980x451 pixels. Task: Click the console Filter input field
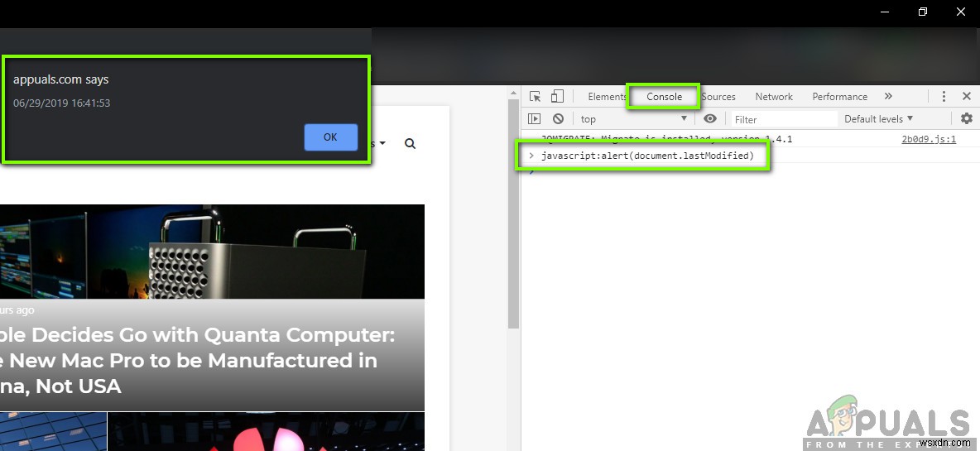(x=785, y=118)
